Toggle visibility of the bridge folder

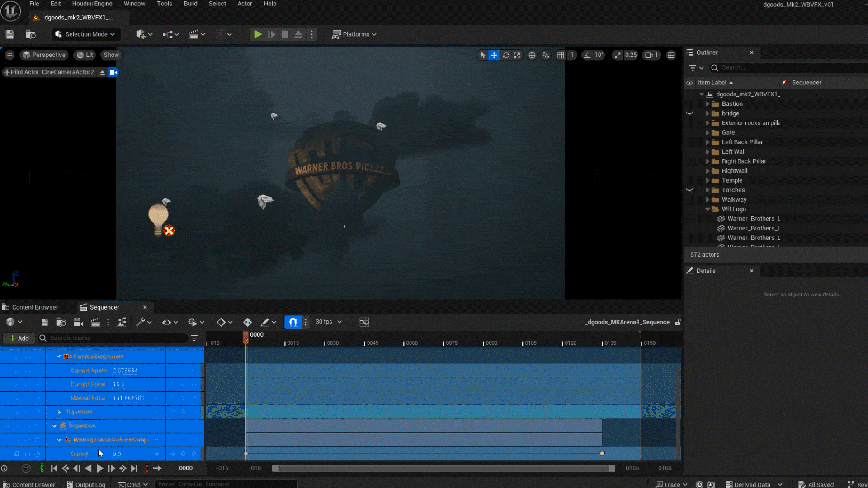689,113
